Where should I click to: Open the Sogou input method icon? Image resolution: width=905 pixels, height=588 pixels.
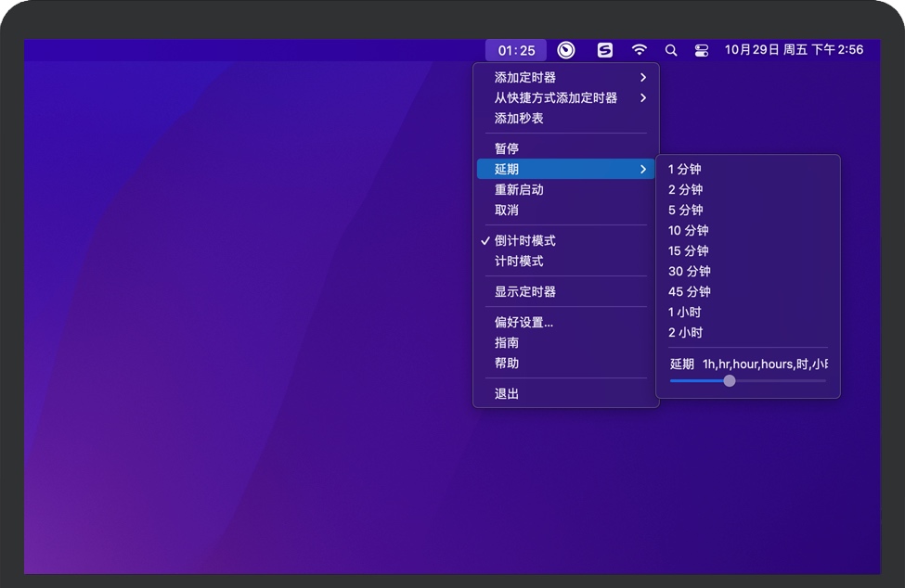click(605, 50)
